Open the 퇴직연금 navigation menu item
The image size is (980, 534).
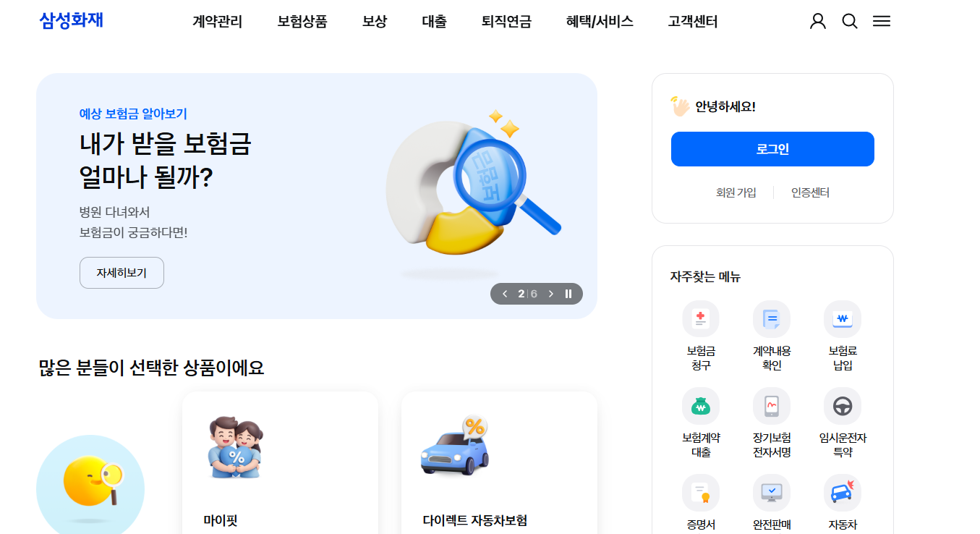[506, 22]
